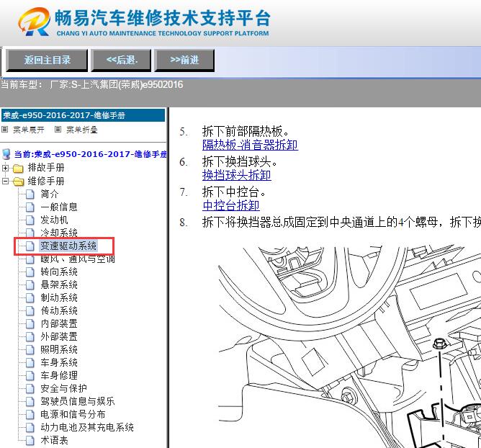Click the 荣威-e950-2016-2017-维修手册 panel header
This screenshot has width=481, height=448.
coord(83,115)
